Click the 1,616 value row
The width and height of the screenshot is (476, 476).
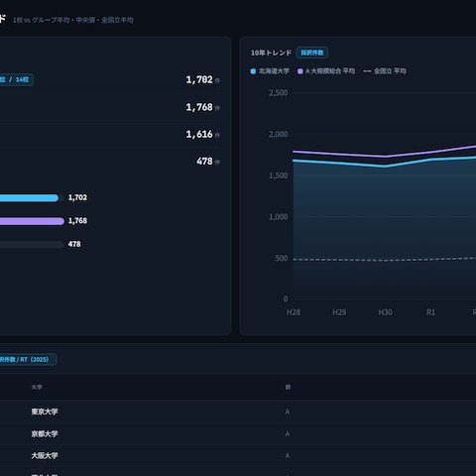(111, 134)
